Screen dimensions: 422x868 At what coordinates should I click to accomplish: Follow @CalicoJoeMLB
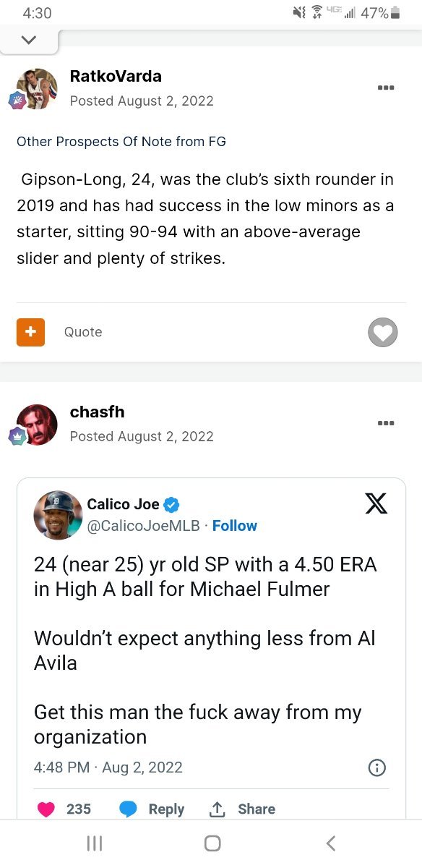pos(235,526)
